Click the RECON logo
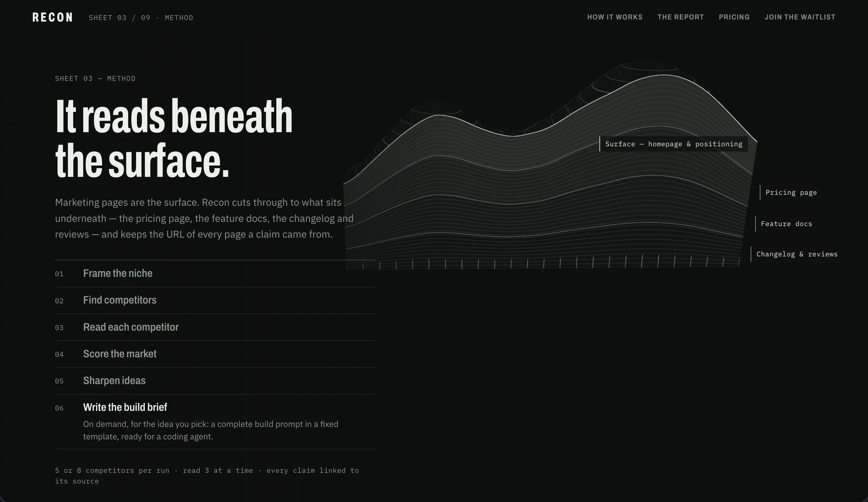This screenshot has height=502, width=868. pos(52,17)
